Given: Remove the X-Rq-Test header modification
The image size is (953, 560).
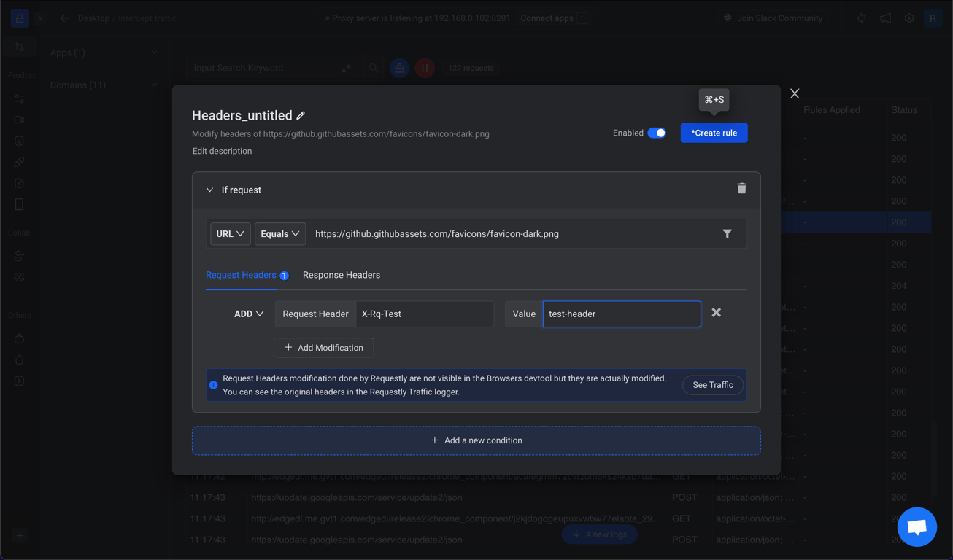Looking at the screenshot, I should [x=716, y=313].
